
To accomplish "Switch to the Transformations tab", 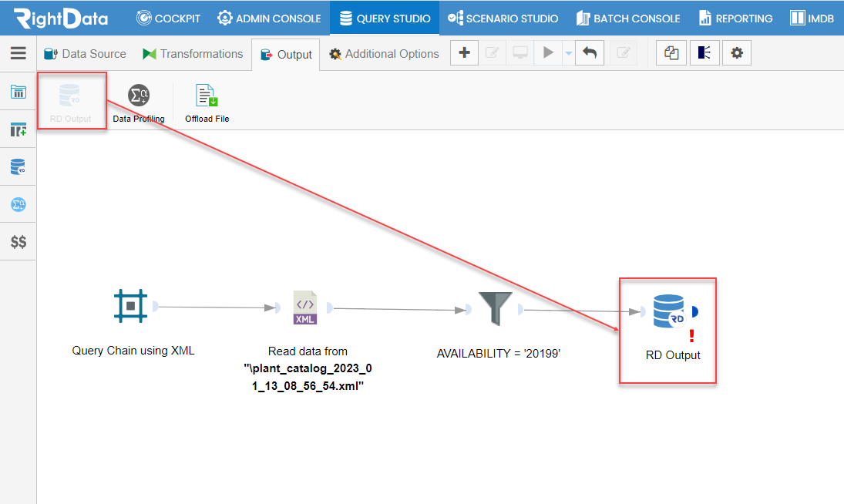I will tap(193, 54).
